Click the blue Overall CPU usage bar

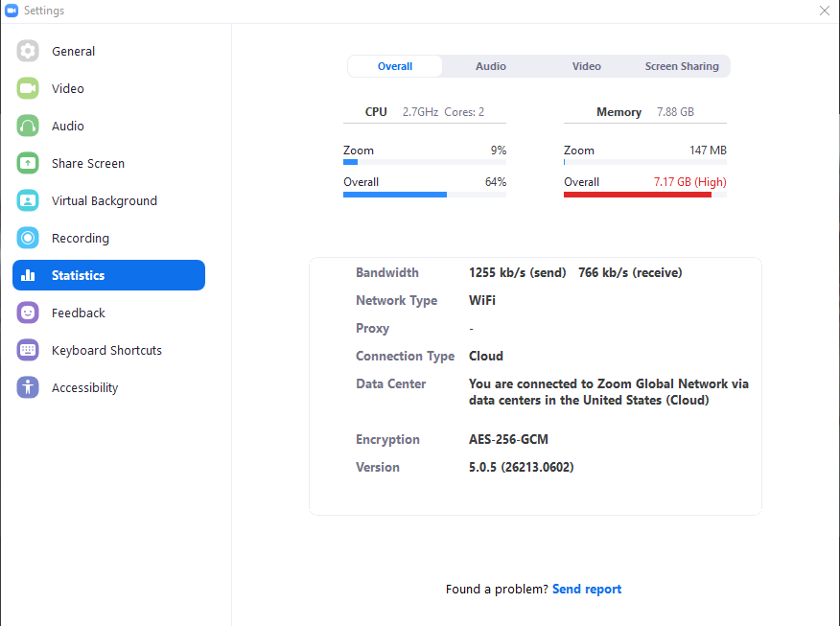[395, 195]
